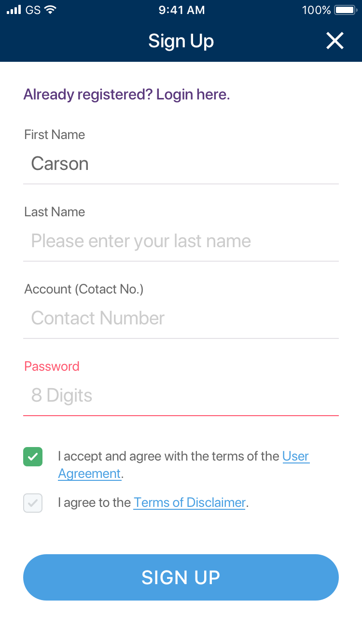362x644 pixels.
Task: Tap the Sign Up header title
Action: point(181,41)
